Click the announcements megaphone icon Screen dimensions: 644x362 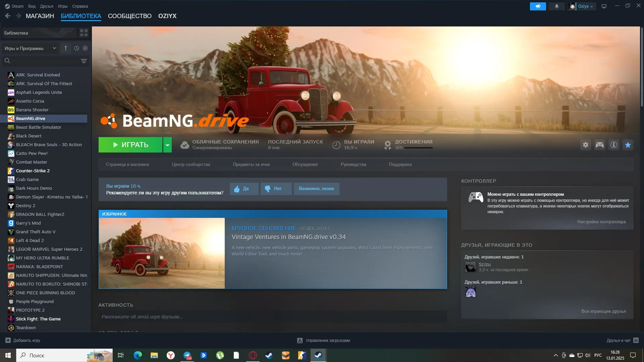point(538,6)
